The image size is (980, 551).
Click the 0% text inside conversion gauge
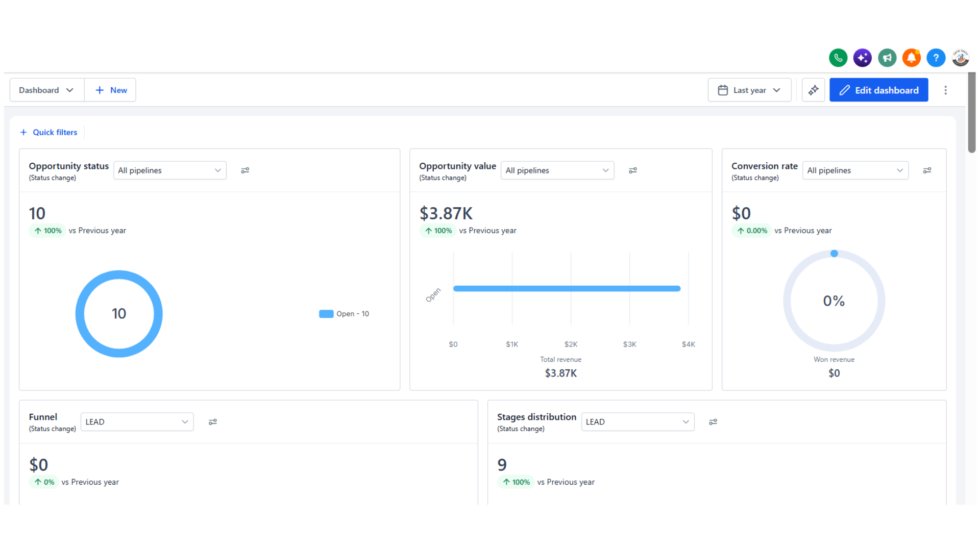[834, 301]
